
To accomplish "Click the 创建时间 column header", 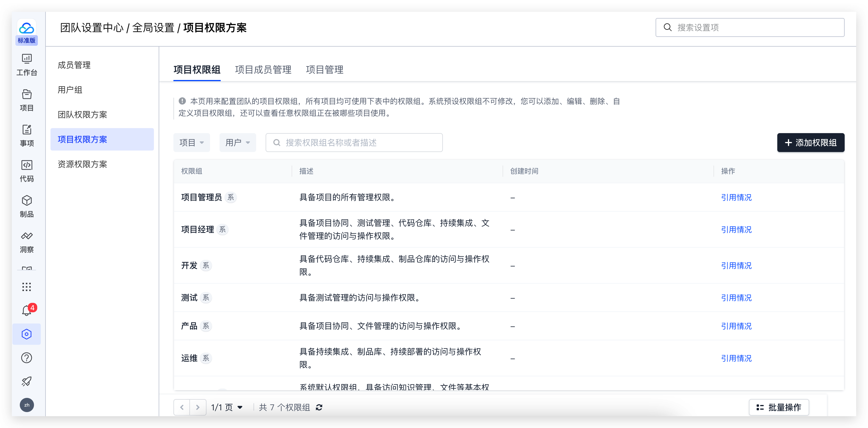I will [524, 171].
